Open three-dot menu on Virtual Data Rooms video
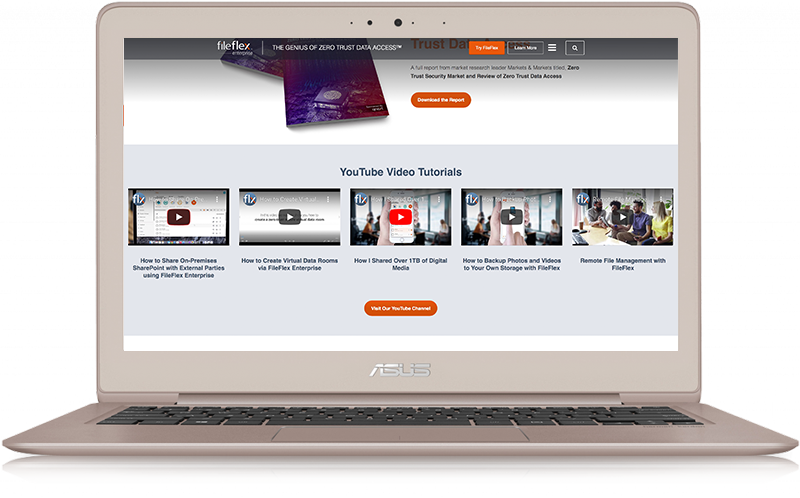This screenshot has width=800, height=498. click(x=328, y=200)
